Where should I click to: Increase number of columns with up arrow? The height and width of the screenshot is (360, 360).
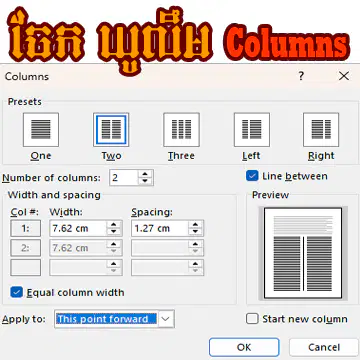[x=145, y=174]
